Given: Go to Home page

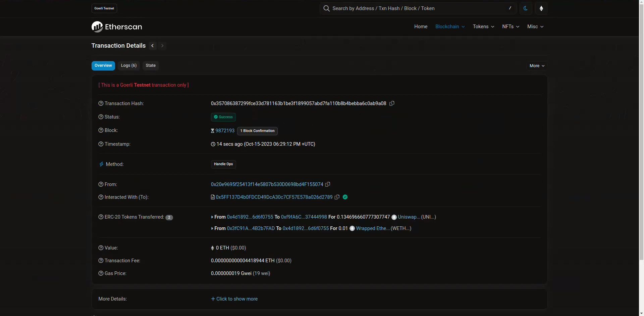Looking at the screenshot, I should [x=421, y=27].
